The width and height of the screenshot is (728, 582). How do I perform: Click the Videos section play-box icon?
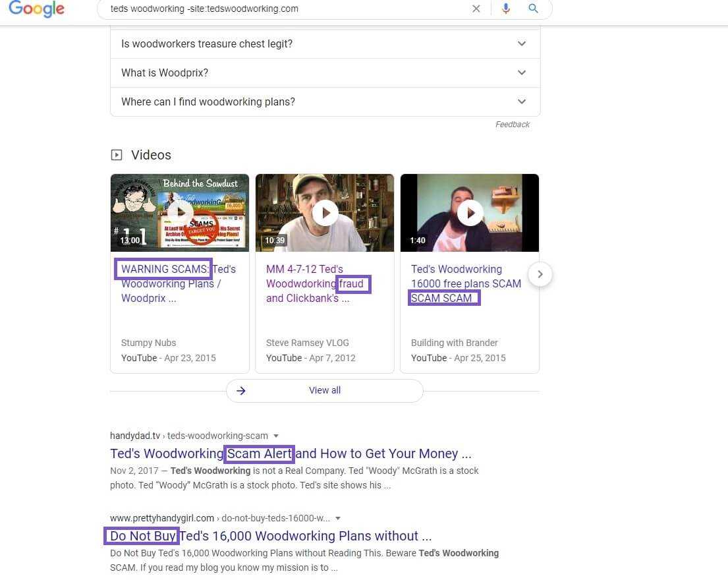point(117,155)
